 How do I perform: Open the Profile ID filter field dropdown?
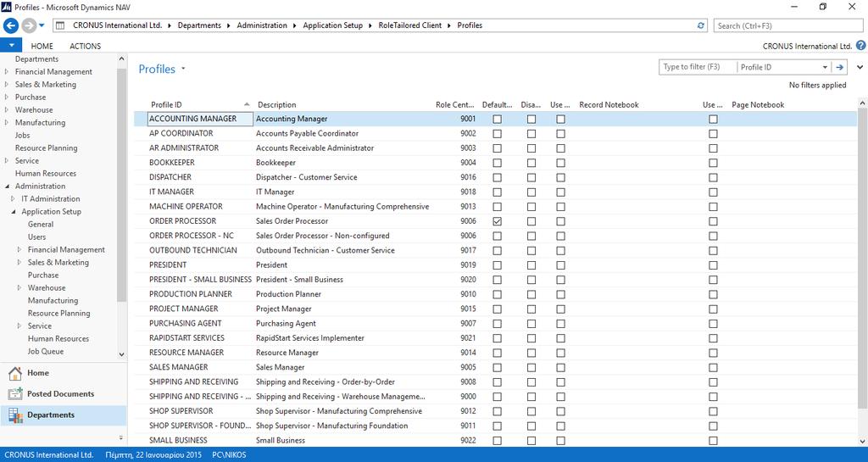click(x=824, y=67)
